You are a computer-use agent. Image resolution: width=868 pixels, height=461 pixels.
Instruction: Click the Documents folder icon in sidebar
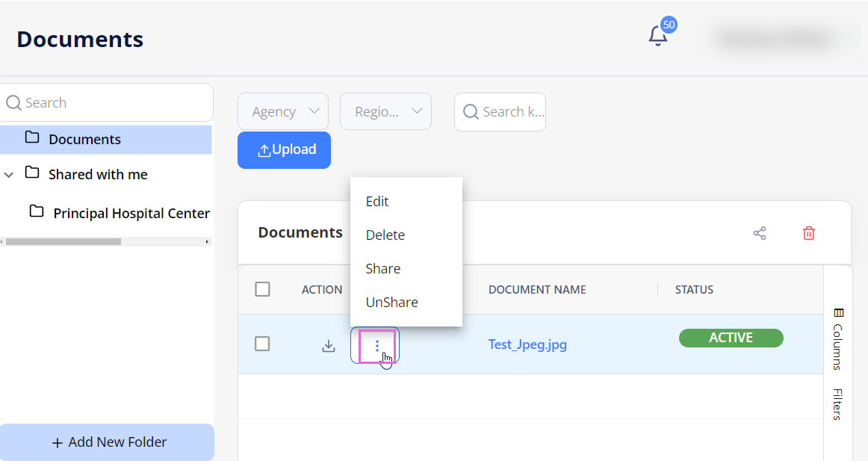(x=32, y=137)
